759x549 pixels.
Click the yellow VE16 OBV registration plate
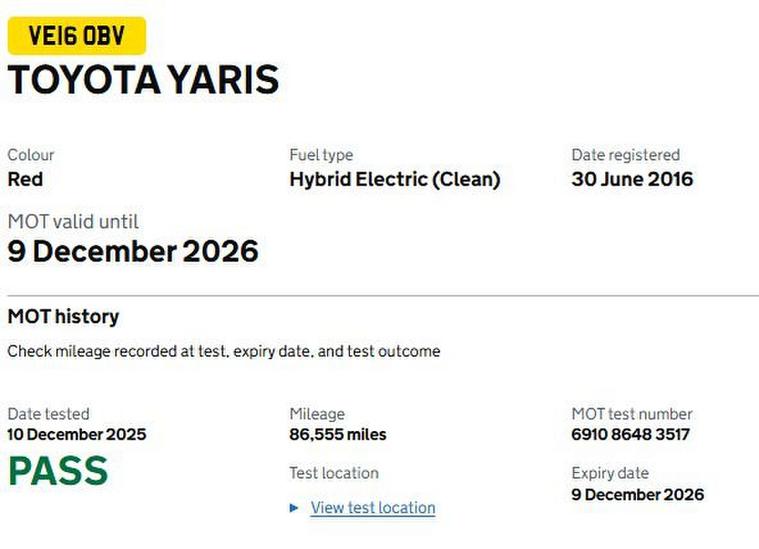[76, 36]
